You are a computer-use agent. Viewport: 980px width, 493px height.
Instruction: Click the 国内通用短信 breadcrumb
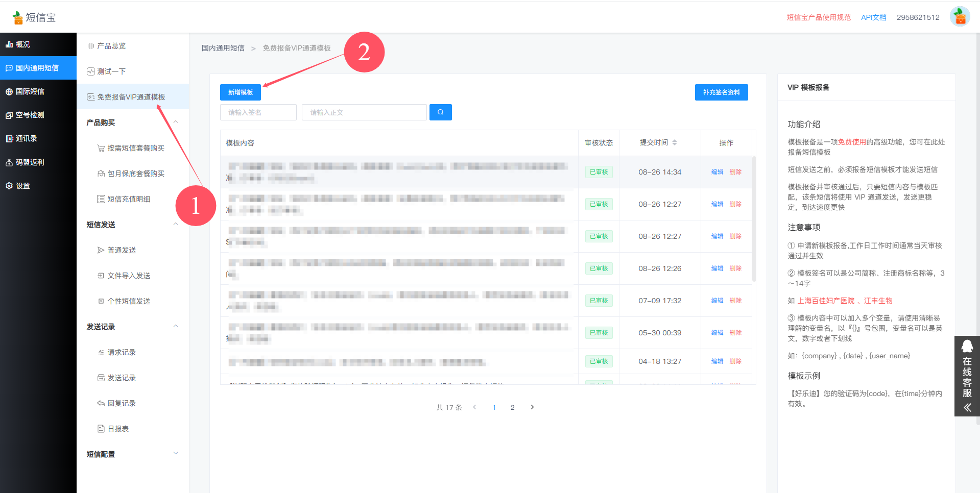(223, 48)
